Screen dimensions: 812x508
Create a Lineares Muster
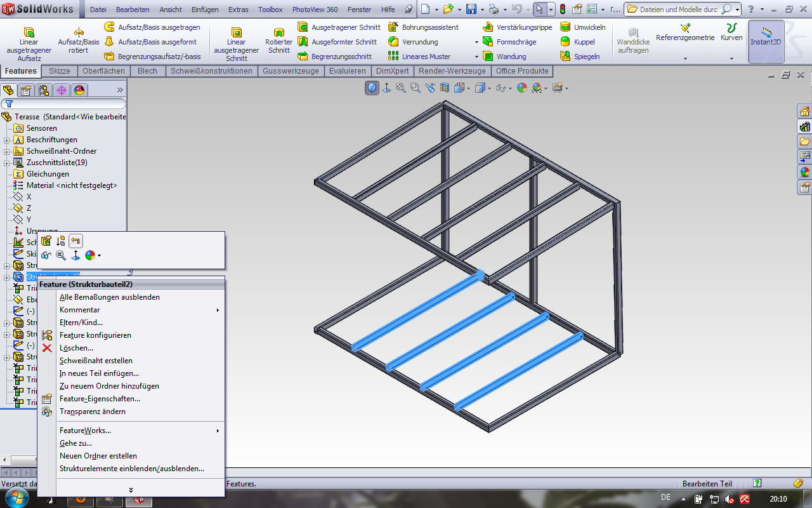(x=419, y=57)
